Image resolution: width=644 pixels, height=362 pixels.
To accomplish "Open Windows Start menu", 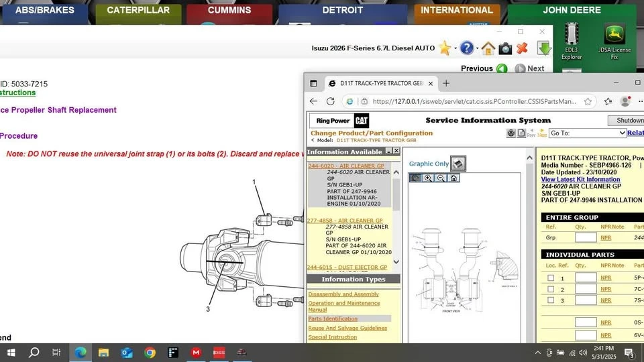I will pyautogui.click(x=11, y=353).
